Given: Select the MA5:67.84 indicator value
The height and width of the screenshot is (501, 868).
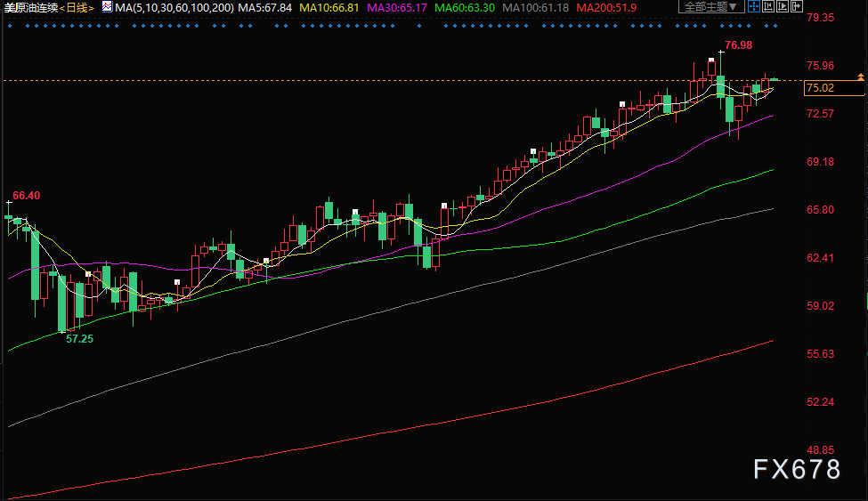Looking at the screenshot, I should [x=264, y=8].
